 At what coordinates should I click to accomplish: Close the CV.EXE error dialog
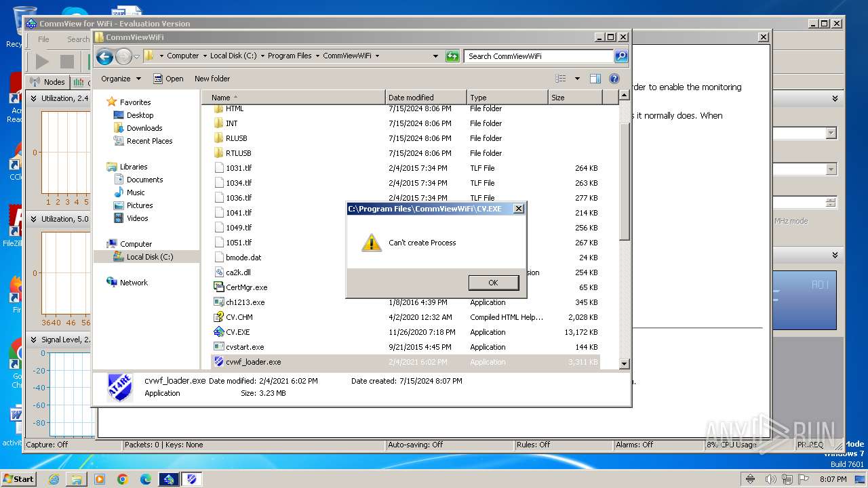click(x=519, y=209)
